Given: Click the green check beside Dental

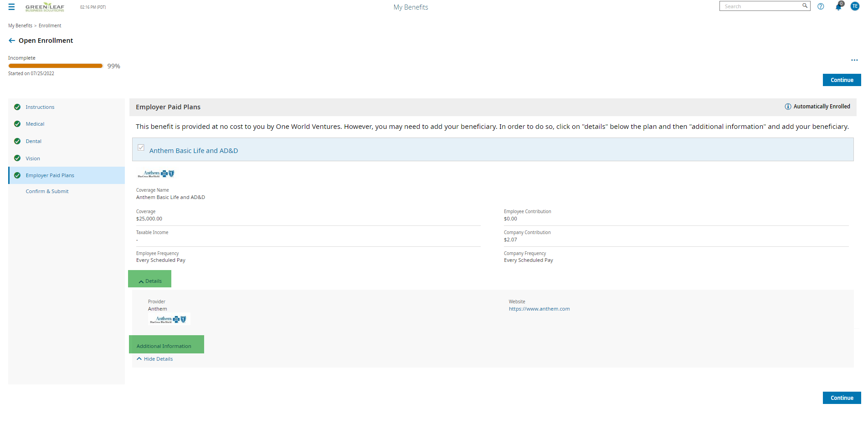Looking at the screenshot, I should [x=17, y=141].
